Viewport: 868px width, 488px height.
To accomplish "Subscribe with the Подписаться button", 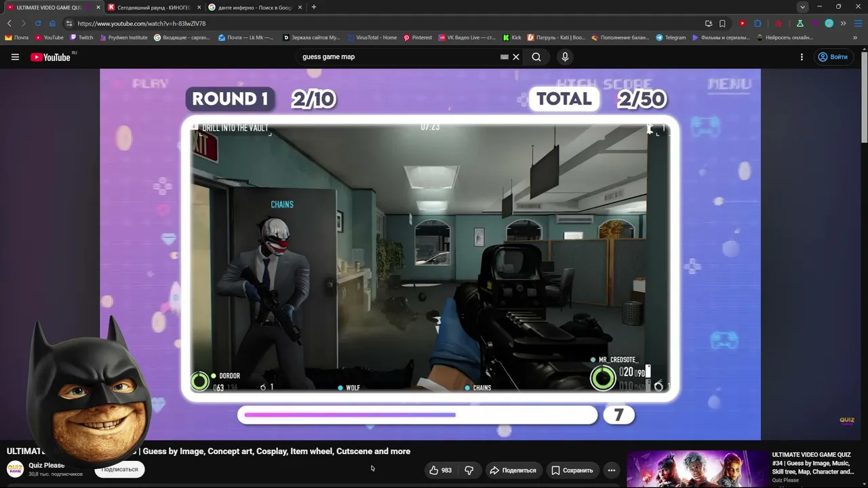I will (119, 469).
